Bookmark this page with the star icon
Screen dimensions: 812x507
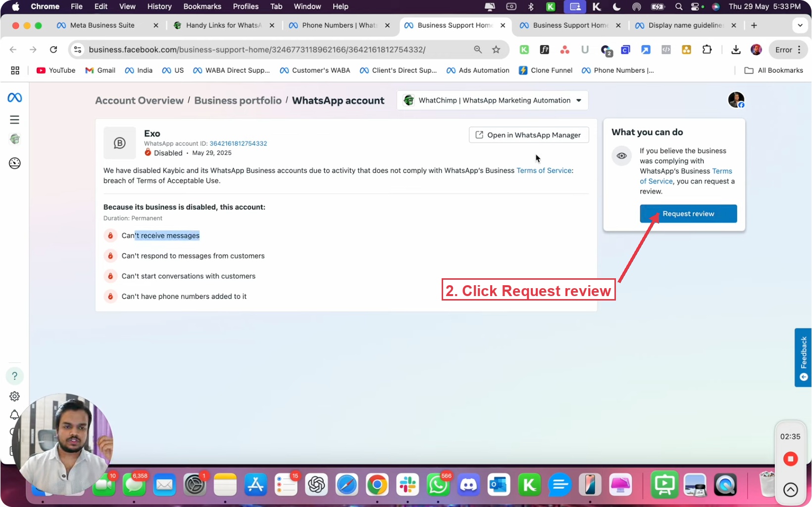(x=496, y=50)
